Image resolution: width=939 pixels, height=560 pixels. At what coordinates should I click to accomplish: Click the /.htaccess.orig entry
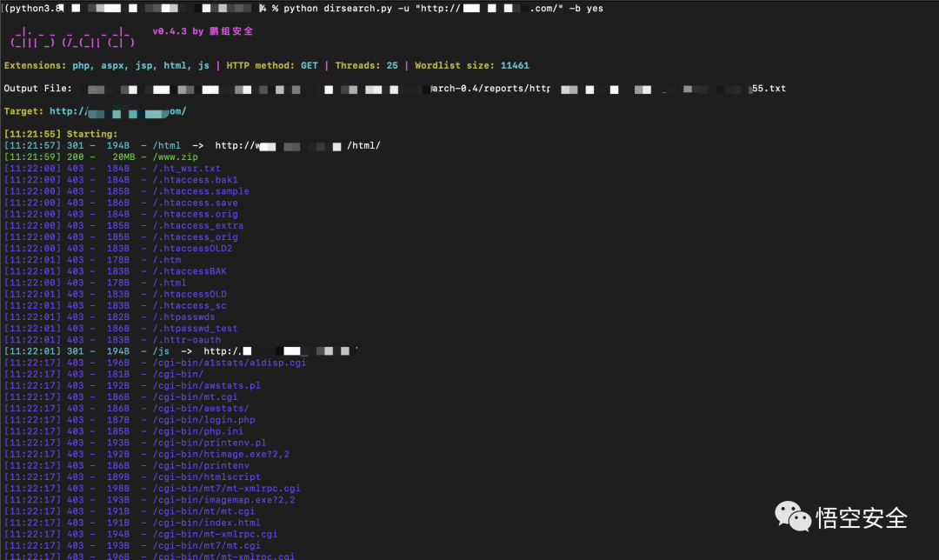(x=196, y=214)
